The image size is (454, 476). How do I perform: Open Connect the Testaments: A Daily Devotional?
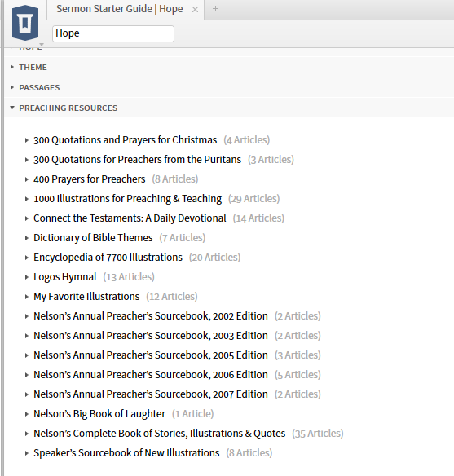click(130, 218)
